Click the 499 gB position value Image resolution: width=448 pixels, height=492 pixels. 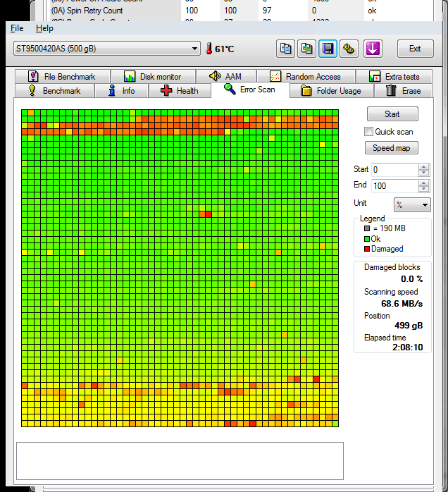tap(409, 326)
